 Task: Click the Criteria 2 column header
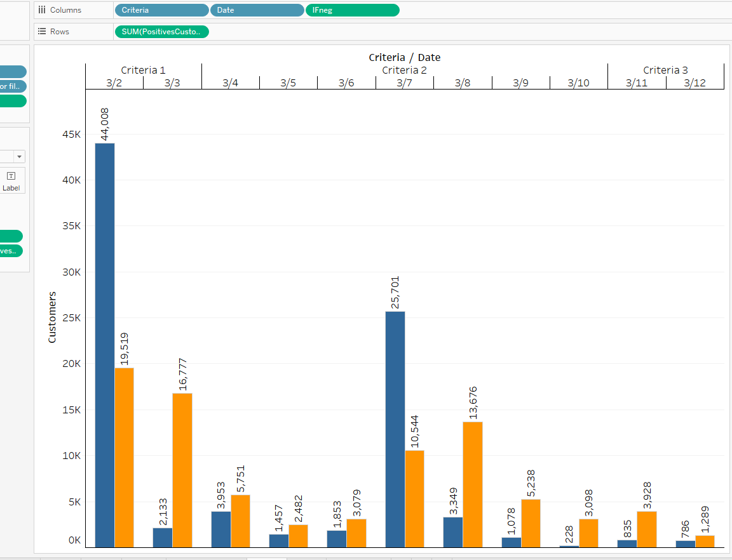404,70
